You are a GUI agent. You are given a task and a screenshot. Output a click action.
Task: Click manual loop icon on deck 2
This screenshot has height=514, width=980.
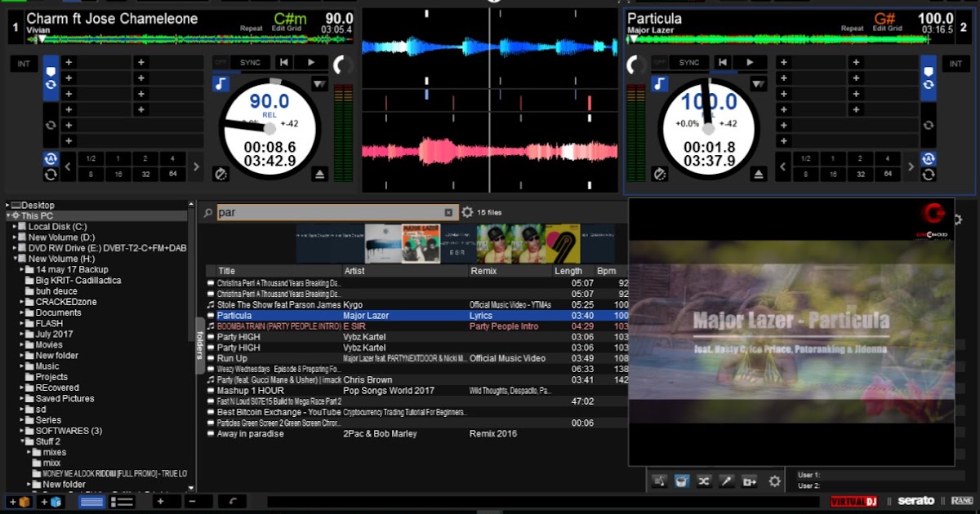click(x=928, y=175)
